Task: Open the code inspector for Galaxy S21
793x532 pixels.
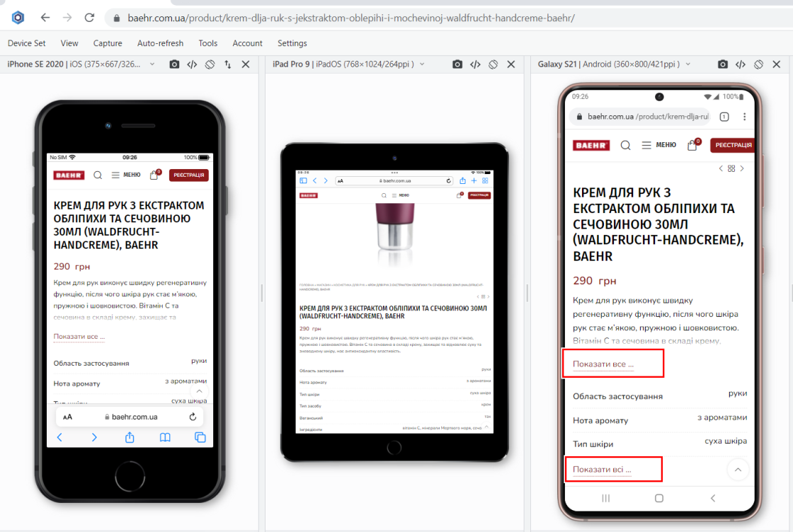Action: click(x=741, y=64)
